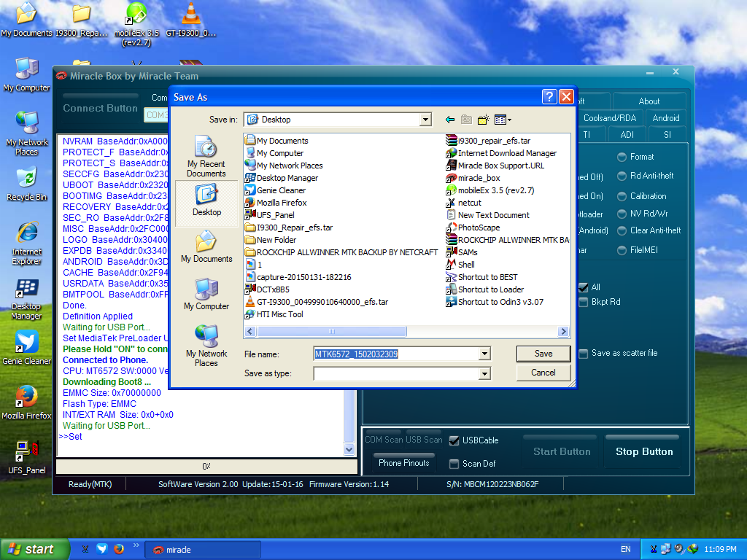Expand the Save in location dropdown

[x=425, y=120]
